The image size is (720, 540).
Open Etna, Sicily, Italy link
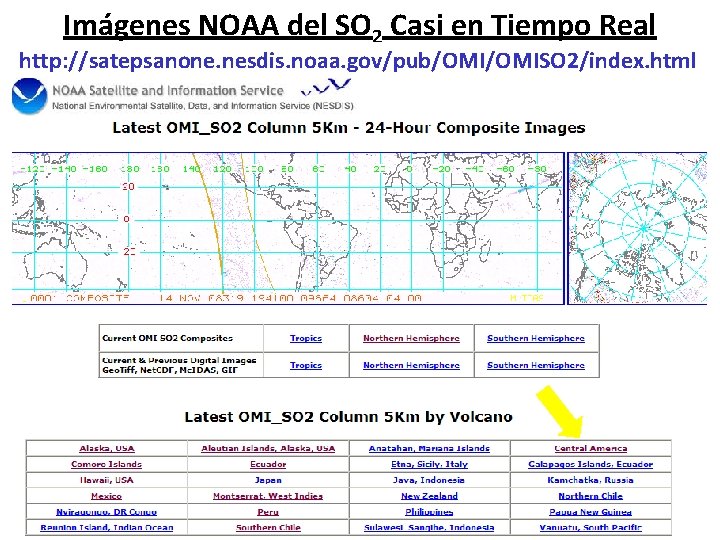point(429,464)
